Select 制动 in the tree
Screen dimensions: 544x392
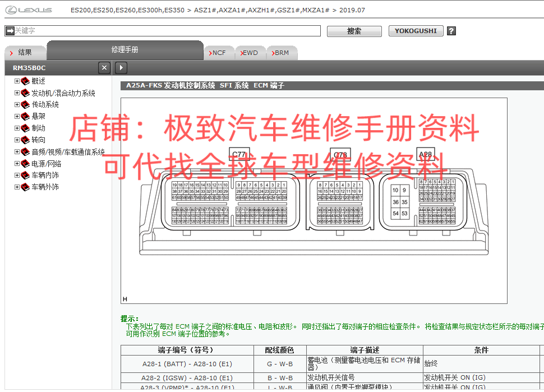pos(38,128)
